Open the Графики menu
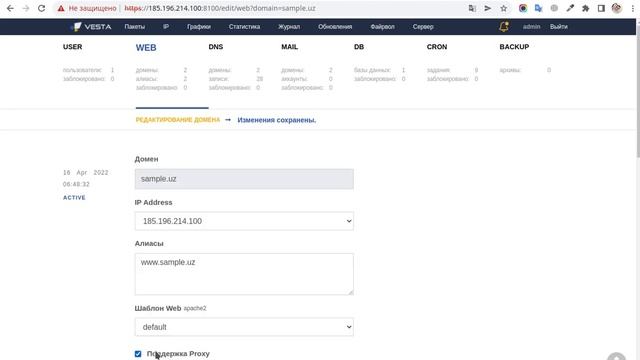The width and height of the screenshot is (640, 360). pos(199,27)
